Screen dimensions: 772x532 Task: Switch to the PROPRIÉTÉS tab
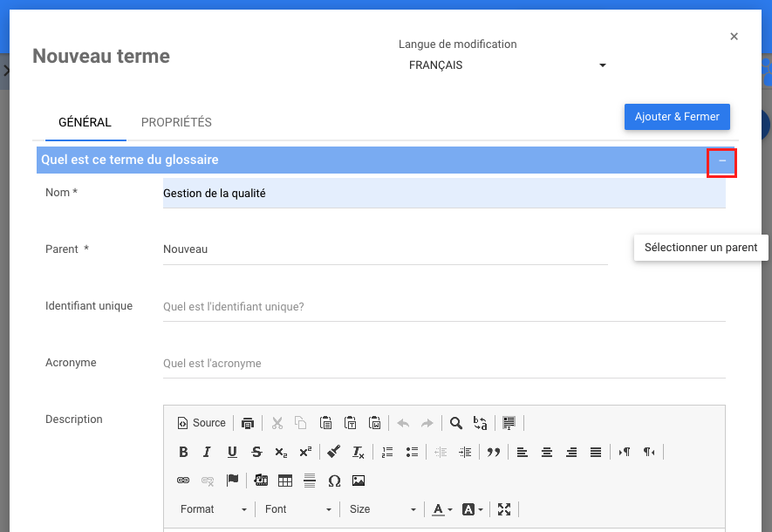point(176,123)
